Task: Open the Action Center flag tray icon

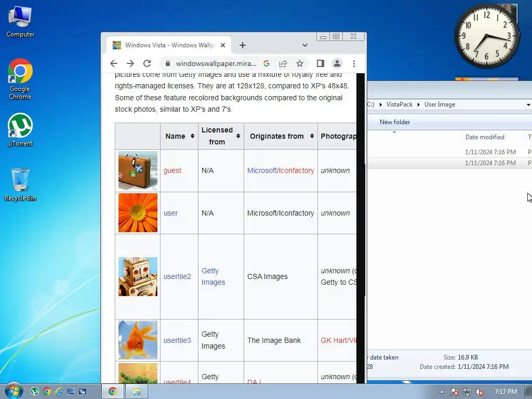Action: [454, 392]
